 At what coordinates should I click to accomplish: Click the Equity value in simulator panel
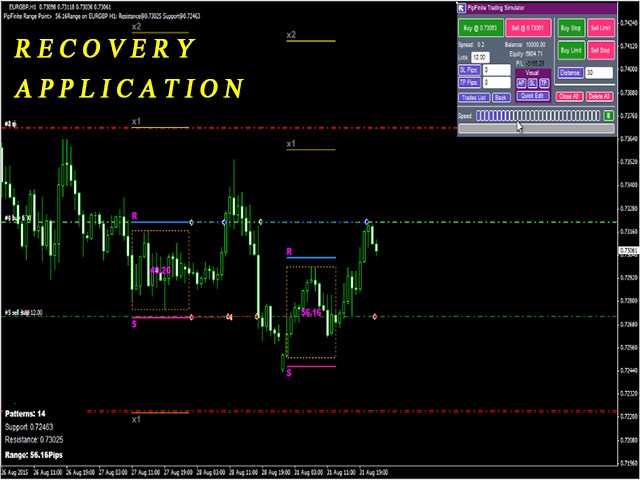coord(534,54)
